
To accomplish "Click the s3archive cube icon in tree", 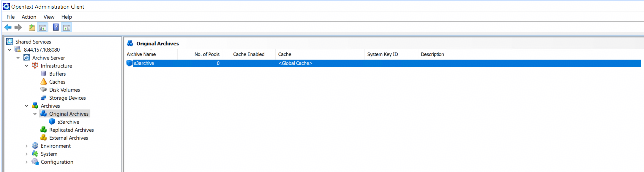I will (52, 122).
